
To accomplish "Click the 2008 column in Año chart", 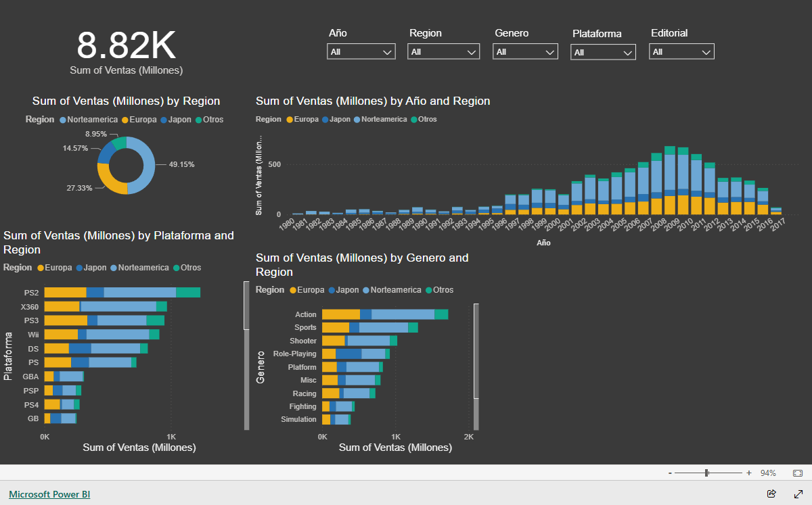I will point(670,181).
